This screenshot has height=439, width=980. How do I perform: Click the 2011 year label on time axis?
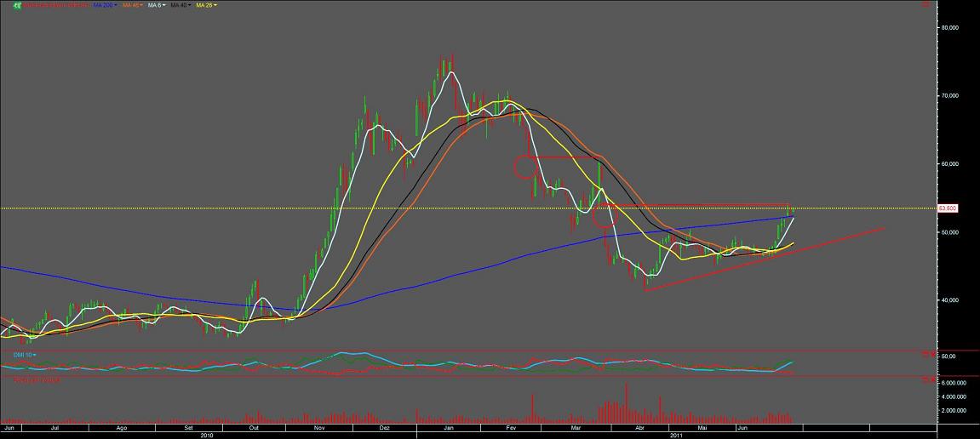(x=676, y=435)
